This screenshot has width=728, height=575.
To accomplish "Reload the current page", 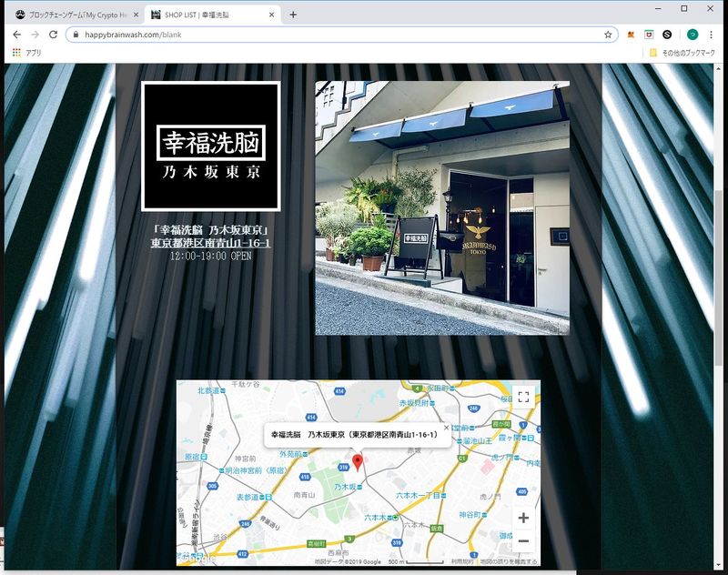I will click(x=53, y=35).
